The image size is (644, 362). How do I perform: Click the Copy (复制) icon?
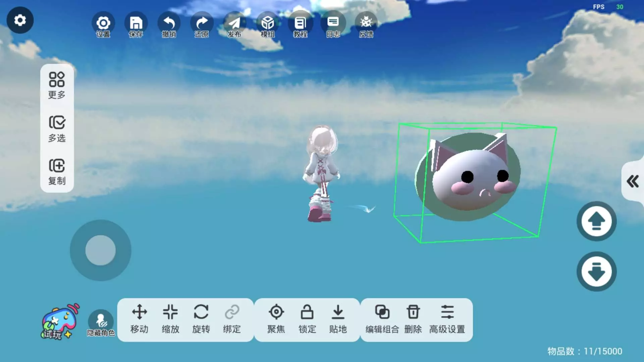pyautogui.click(x=57, y=172)
